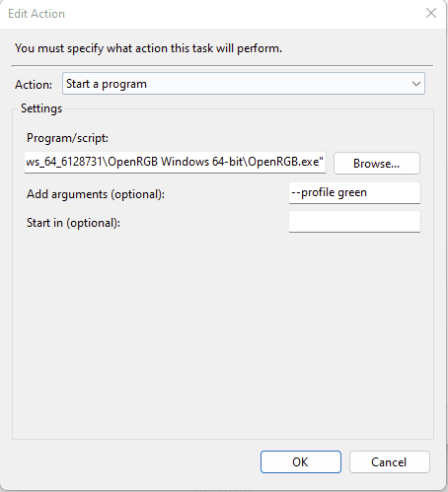
Task: Click the 'Action:' label
Action: pos(34,85)
